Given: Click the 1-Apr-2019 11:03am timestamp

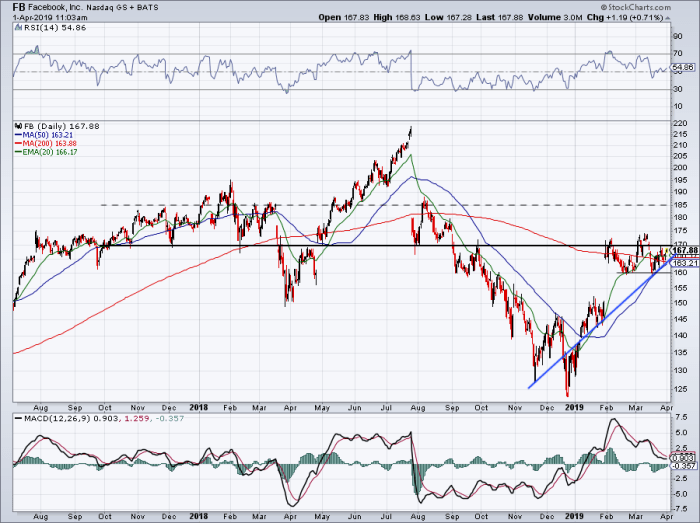Looking at the screenshot, I should [50, 18].
